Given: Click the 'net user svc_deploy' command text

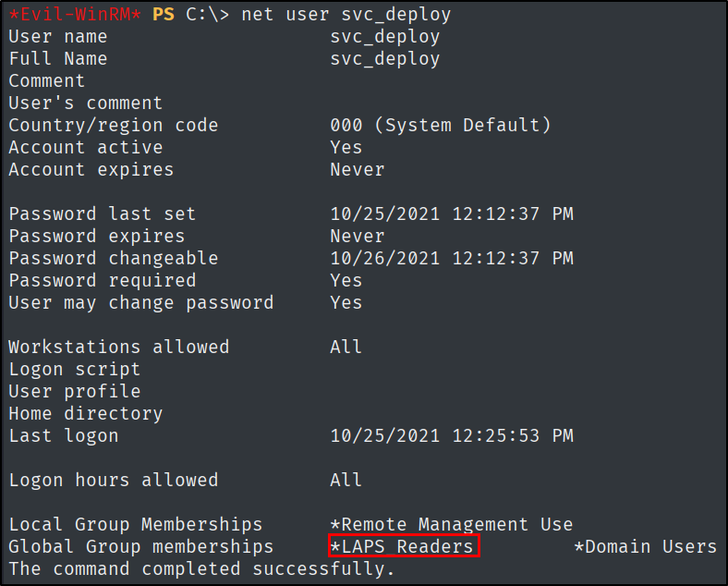Looking at the screenshot, I should tap(346, 15).
